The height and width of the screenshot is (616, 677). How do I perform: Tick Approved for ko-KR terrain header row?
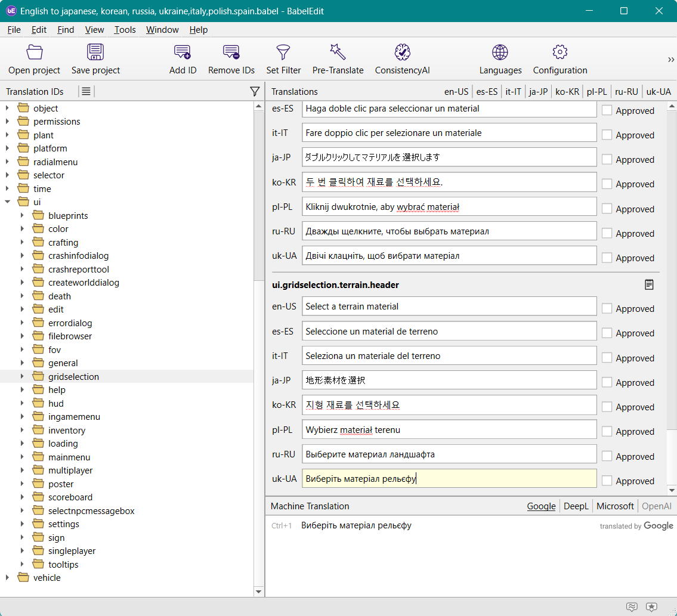point(607,407)
